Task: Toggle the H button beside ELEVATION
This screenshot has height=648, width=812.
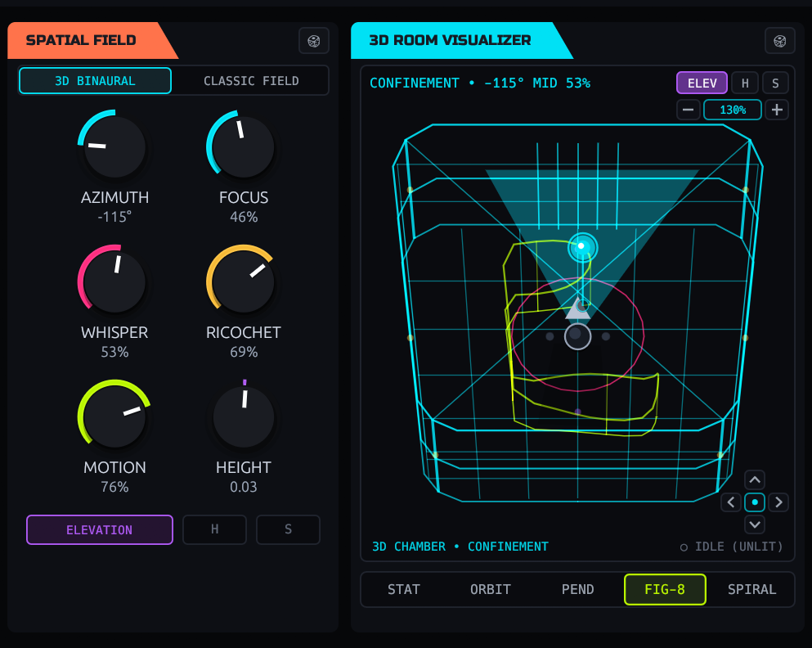Action: (215, 529)
